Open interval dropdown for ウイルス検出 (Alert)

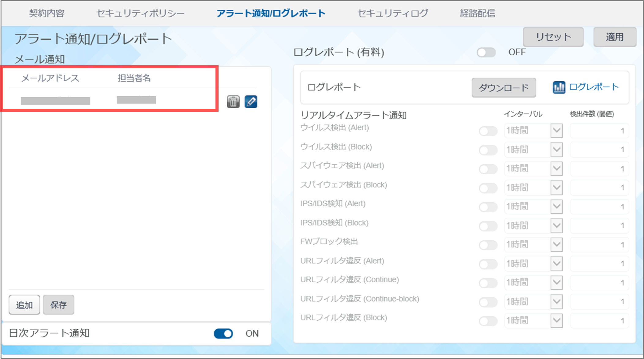point(556,131)
